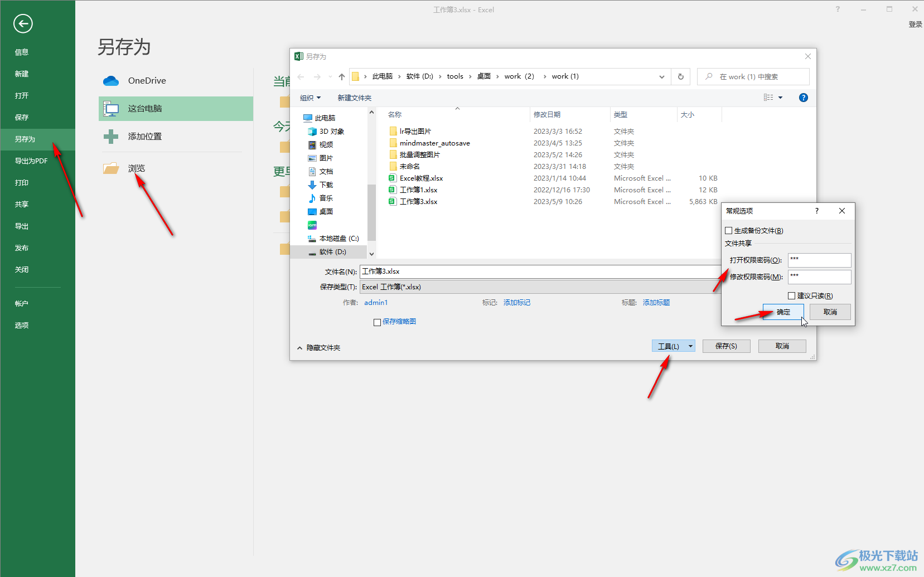Screen dimensions: 924x577
Task: Click the 常规选项 help question mark
Action: pos(817,211)
